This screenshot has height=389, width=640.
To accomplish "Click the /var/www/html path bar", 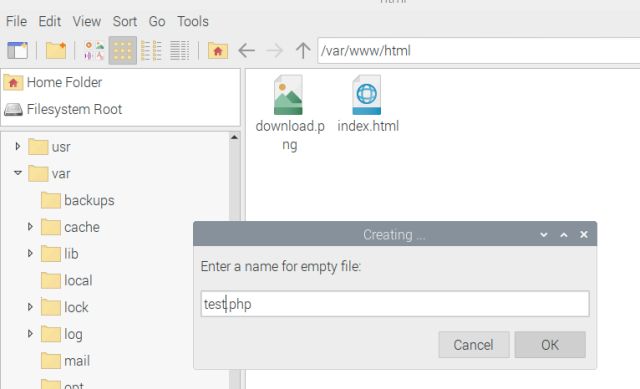I will [478, 51].
